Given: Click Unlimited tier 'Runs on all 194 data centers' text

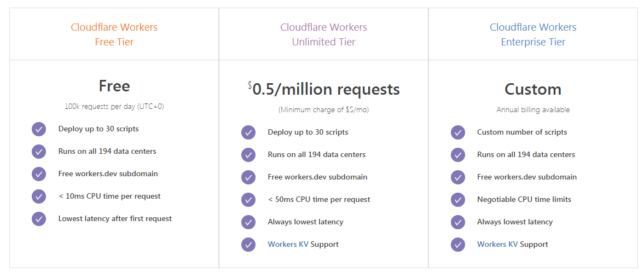Looking at the screenshot, I should coord(317,155).
